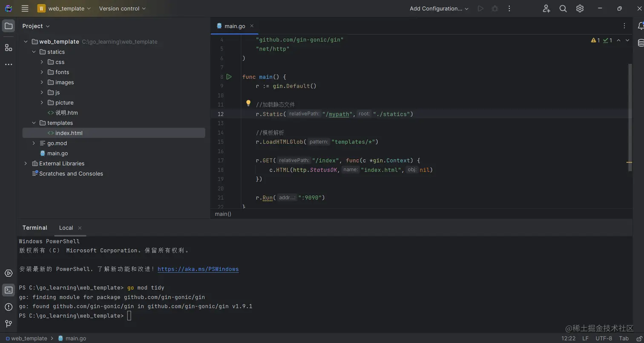Expand the go.mod node
This screenshot has width=644, height=343.
(x=34, y=143)
